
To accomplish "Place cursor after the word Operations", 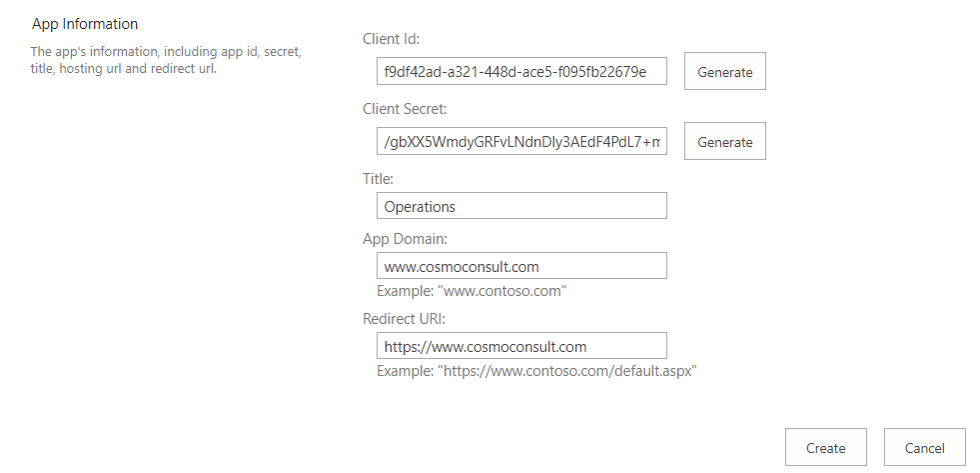I will pos(458,207).
